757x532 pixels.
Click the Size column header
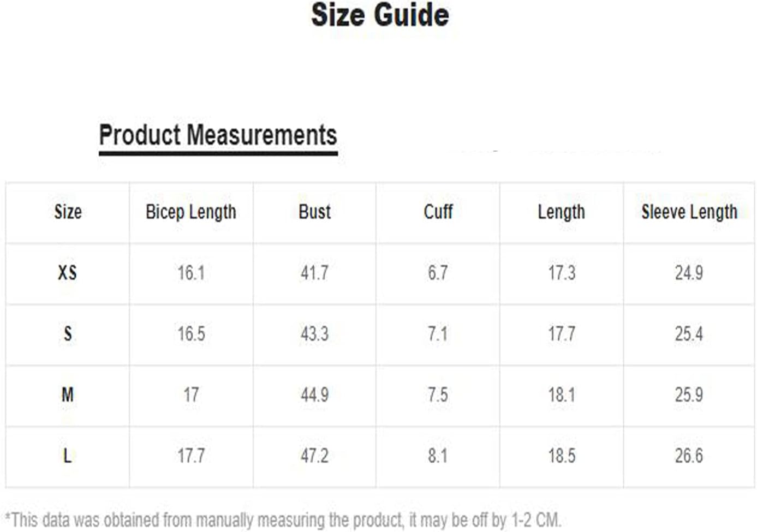point(68,212)
